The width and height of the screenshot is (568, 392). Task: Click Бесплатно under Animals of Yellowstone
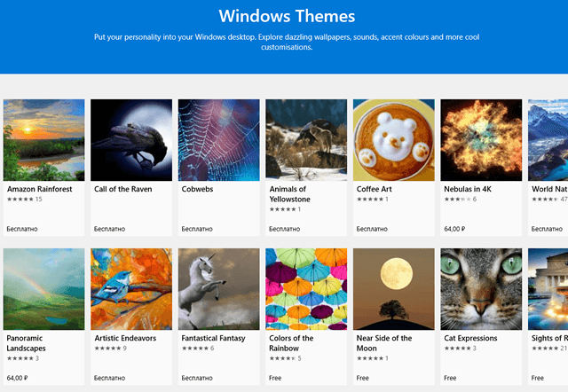click(x=284, y=229)
